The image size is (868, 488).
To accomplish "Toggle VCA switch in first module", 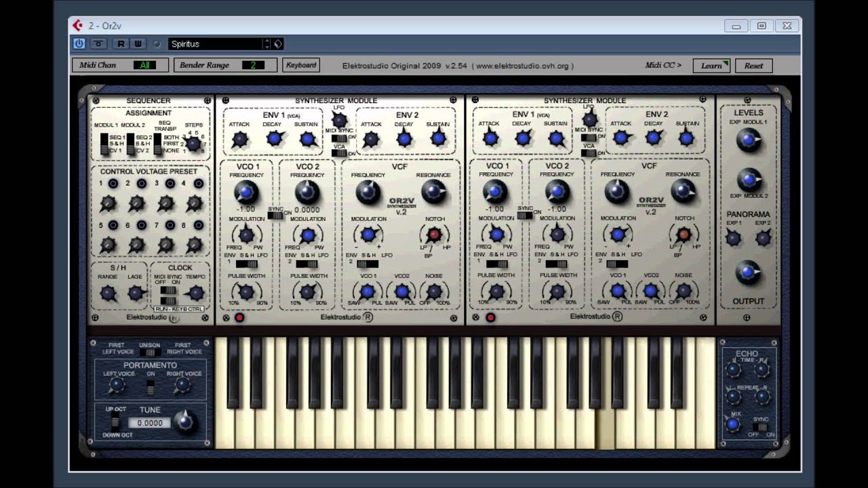I will (338, 153).
